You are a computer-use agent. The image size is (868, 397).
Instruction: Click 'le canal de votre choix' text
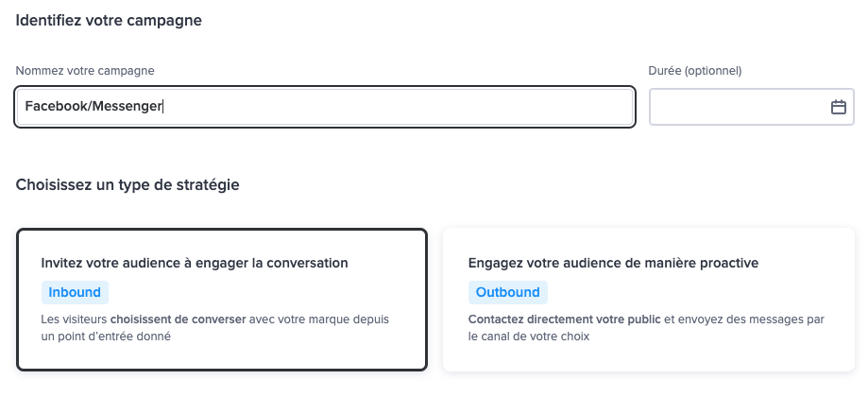pyautogui.click(x=529, y=337)
